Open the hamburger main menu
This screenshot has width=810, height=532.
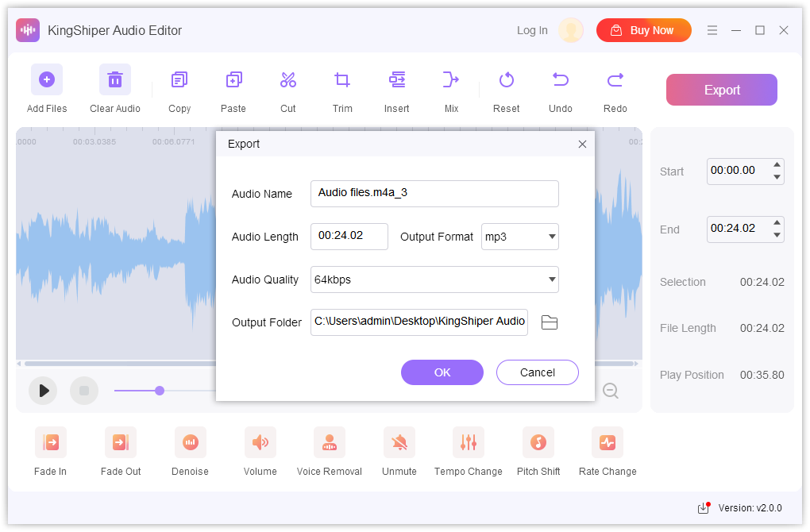tap(712, 30)
